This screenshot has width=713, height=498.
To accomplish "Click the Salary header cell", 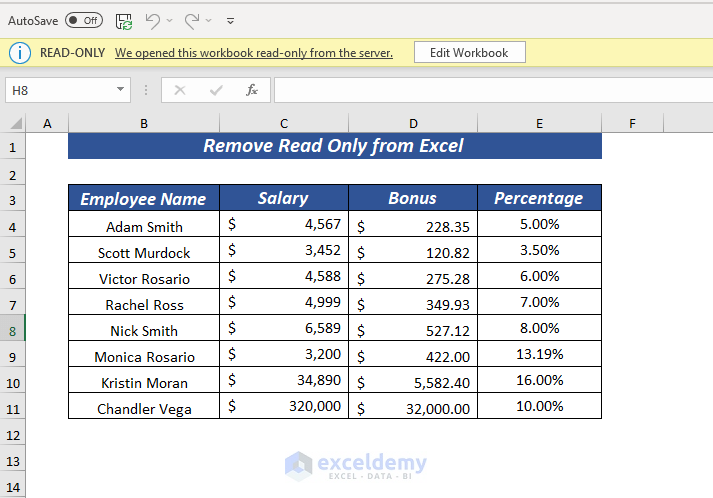I will (284, 198).
